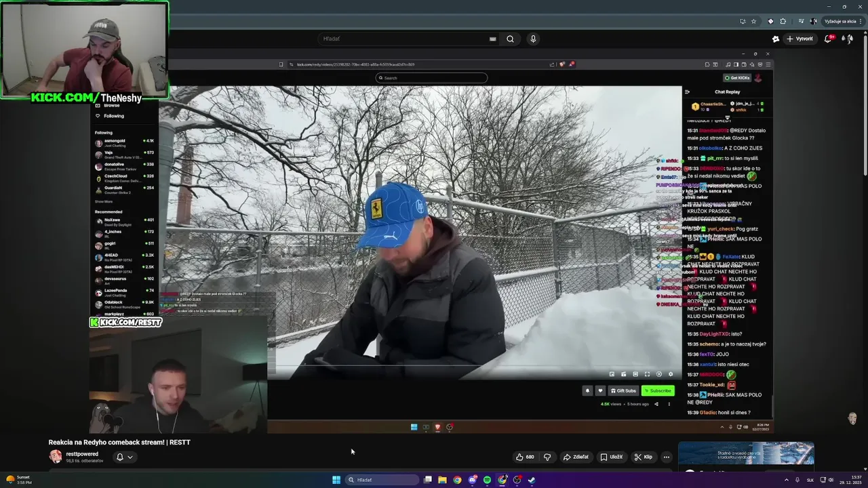
Task: Click the Kick Search field
Action: pos(431,78)
